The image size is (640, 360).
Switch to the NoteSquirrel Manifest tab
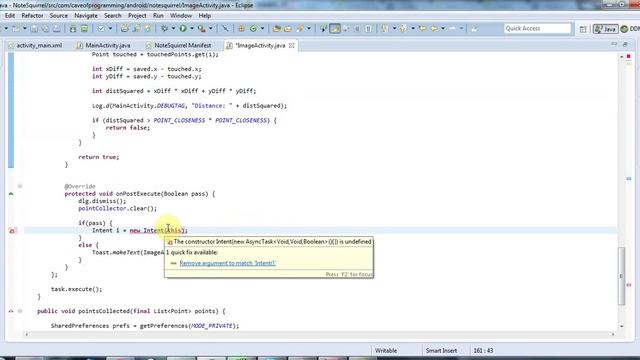[179, 46]
